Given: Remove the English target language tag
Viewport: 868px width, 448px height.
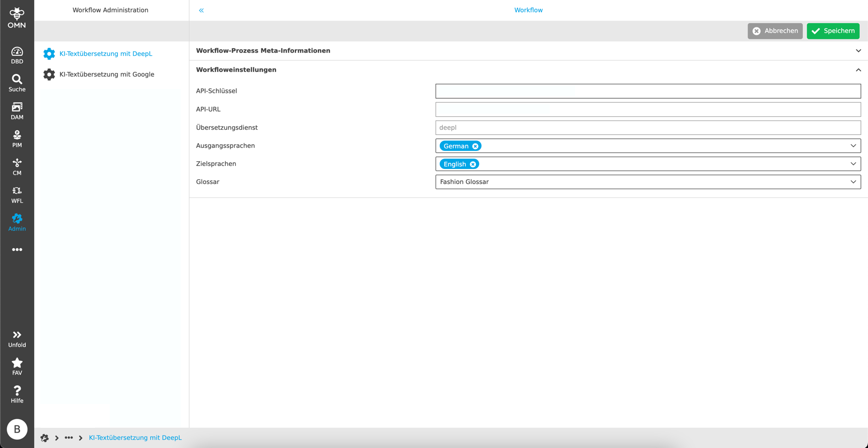Looking at the screenshot, I should (x=473, y=164).
